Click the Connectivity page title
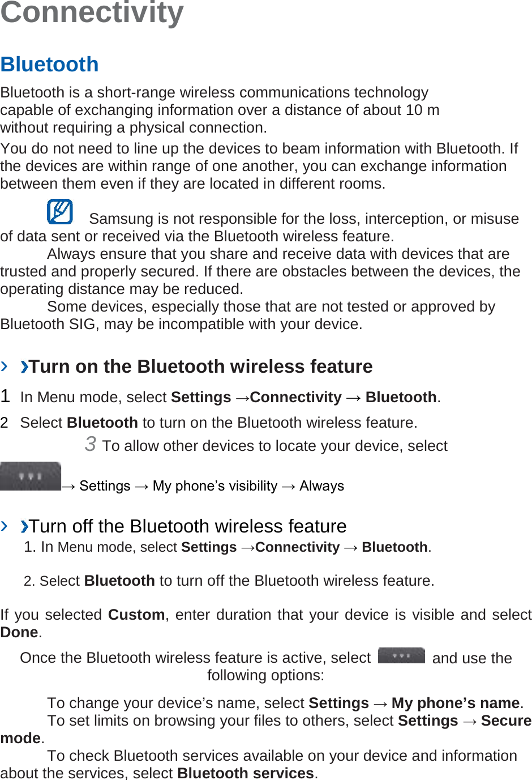This screenshot has height=780, width=532. click(92, 12)
